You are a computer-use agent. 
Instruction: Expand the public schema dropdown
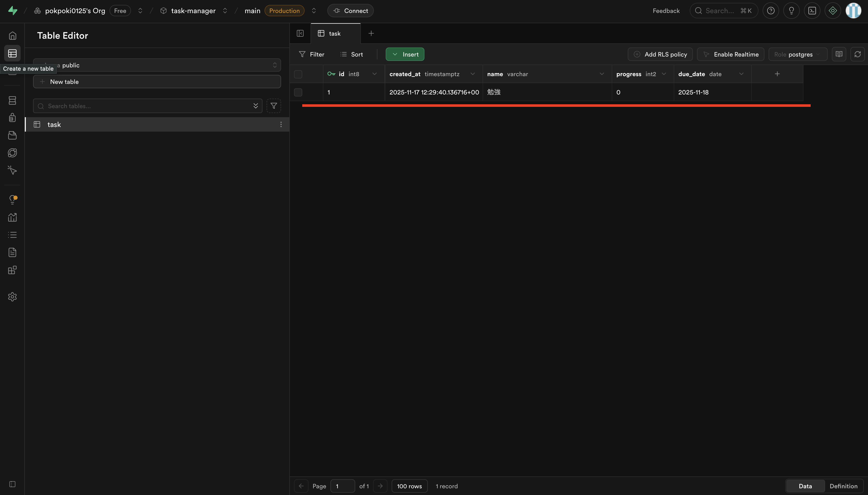tap(157, 65)
